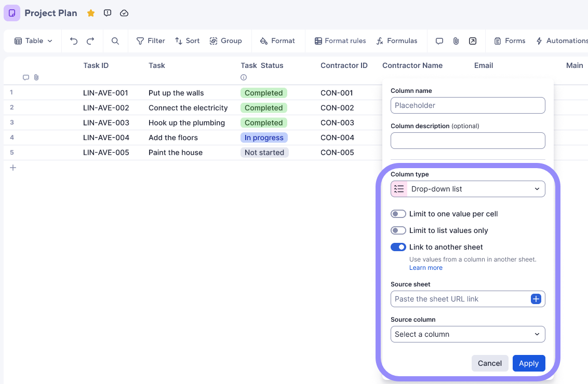This screenshot has height=384, width=588.
Task: Click the share (open in new) icon
Action: click(x=473, y=40)
